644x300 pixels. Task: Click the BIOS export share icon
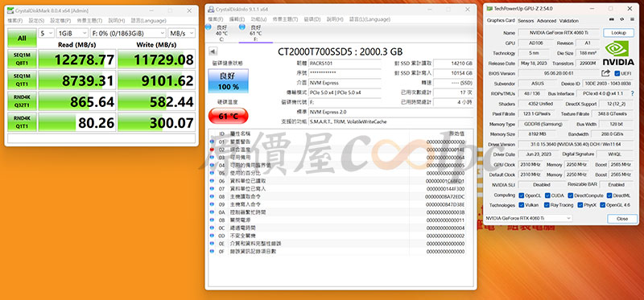605,73
